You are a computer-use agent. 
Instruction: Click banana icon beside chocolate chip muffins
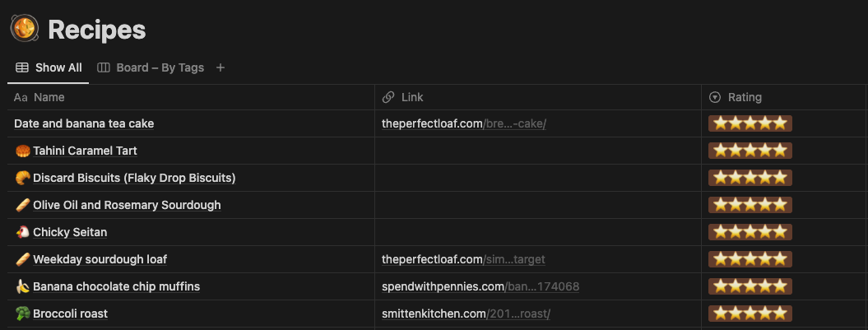click(x=22, y=286)
